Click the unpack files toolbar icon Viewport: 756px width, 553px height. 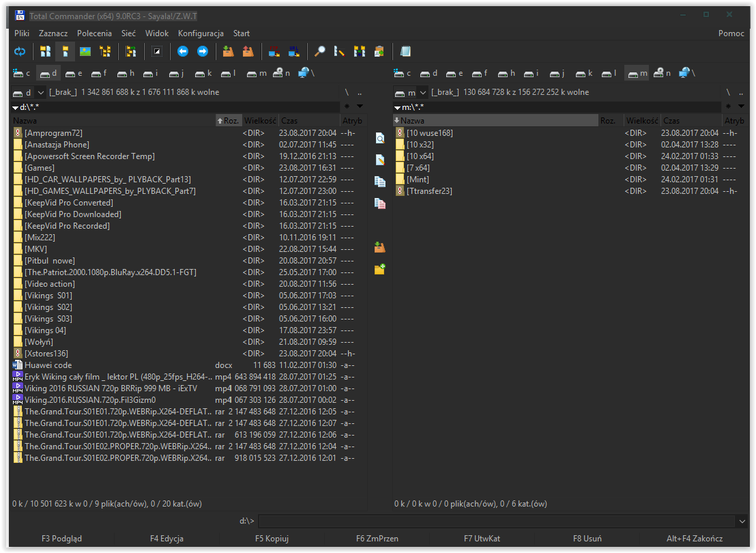[x=248, y=51]
